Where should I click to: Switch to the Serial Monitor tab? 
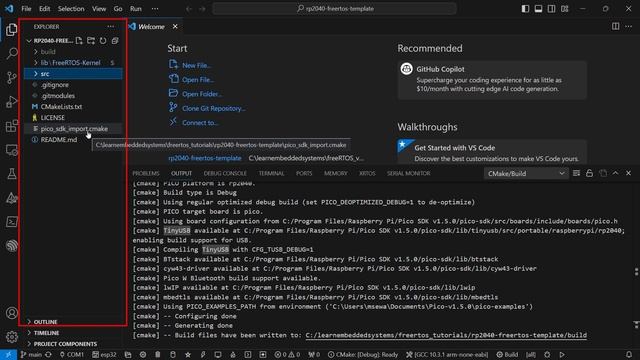click(x=409, y=173)
